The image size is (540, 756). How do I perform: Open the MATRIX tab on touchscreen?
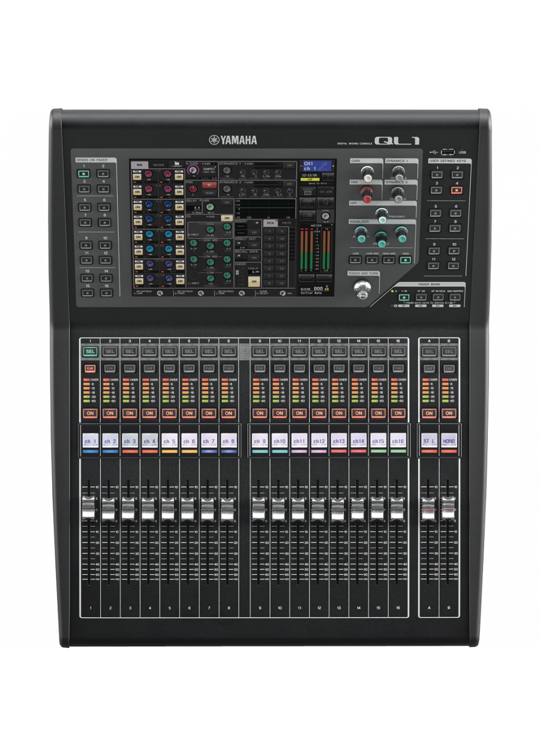pos(158,164)
